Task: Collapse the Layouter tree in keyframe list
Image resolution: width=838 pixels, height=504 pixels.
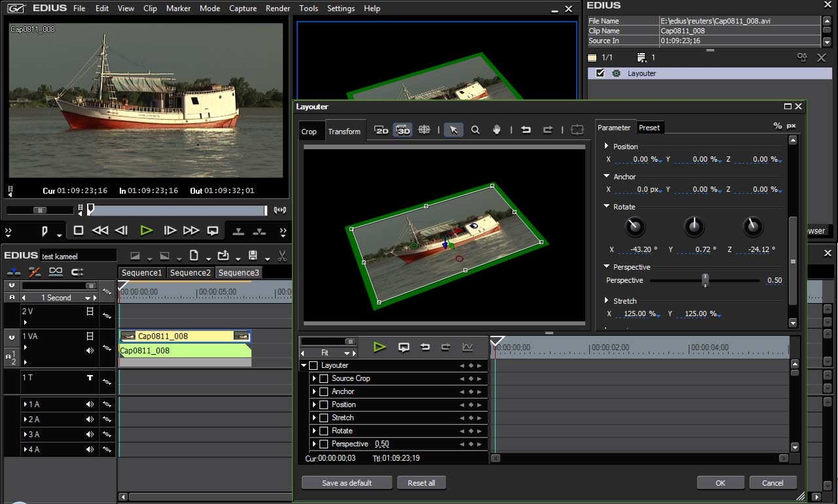Action: tap(304, 365)
